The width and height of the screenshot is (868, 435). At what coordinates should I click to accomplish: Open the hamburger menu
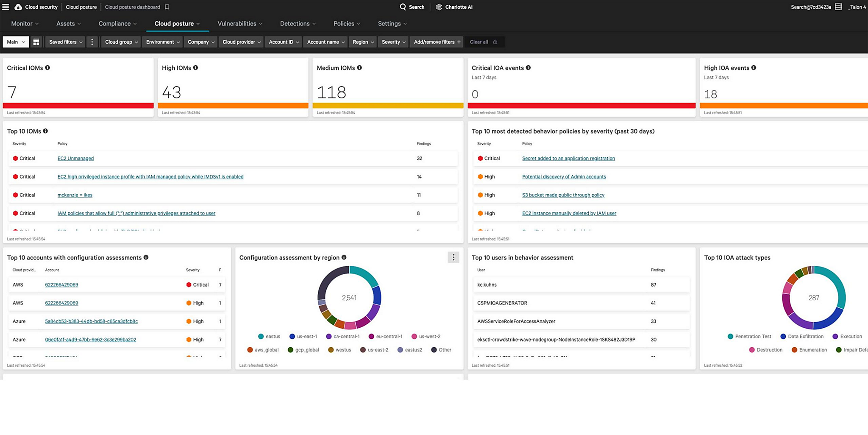point(6,7)
